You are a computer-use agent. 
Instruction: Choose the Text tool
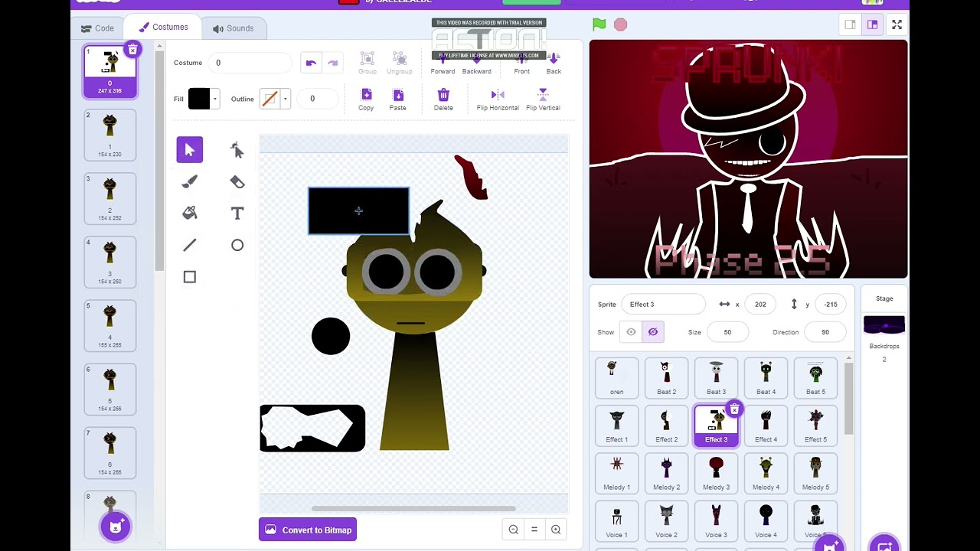237,214
